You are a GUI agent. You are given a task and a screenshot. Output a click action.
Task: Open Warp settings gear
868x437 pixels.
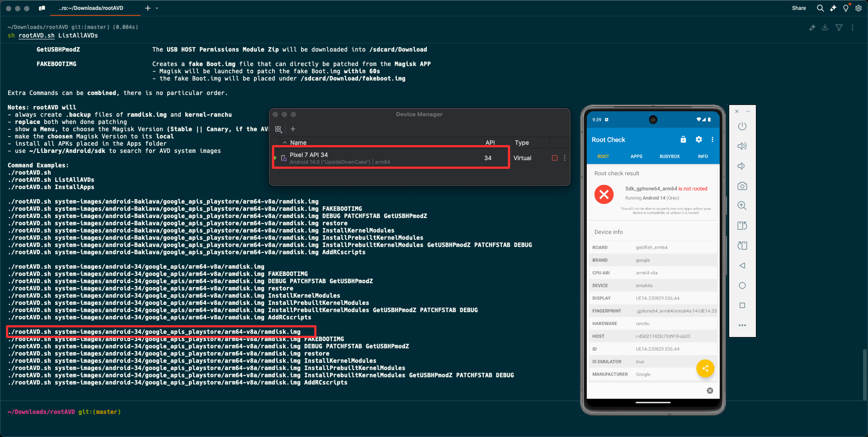tap(859, 8)
